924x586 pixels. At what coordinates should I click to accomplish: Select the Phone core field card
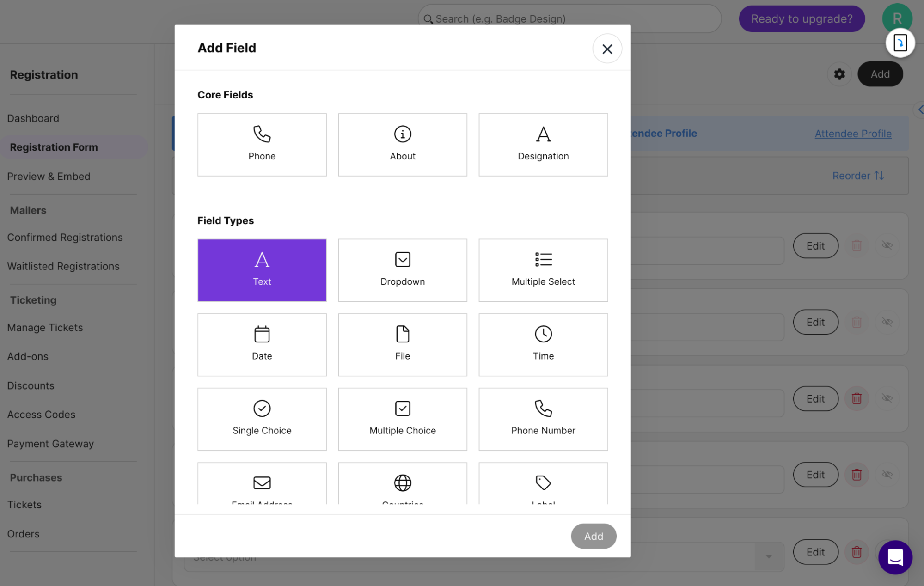click(x=262, y=145)
